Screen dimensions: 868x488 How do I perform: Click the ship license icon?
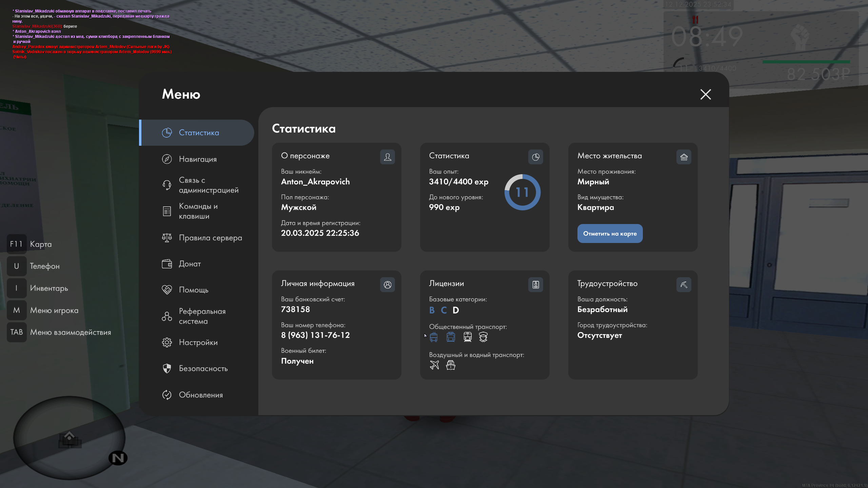tap(451, 365)
